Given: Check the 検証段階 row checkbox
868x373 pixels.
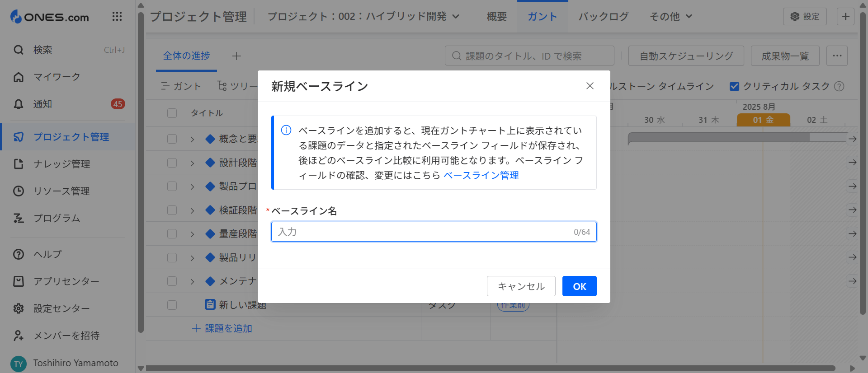Looking at the screenshot, I should (x=172, y=210).
